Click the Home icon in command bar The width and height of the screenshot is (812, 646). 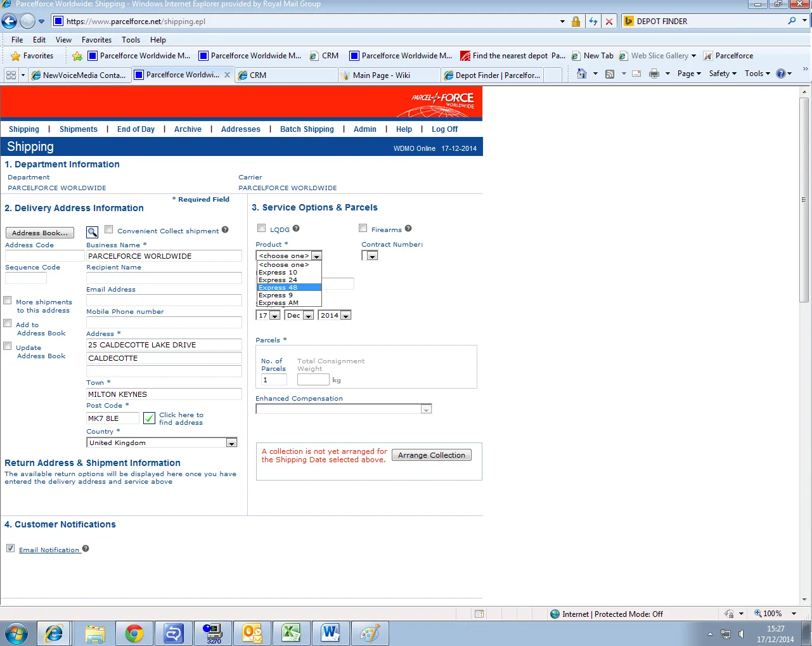[582, 74]
